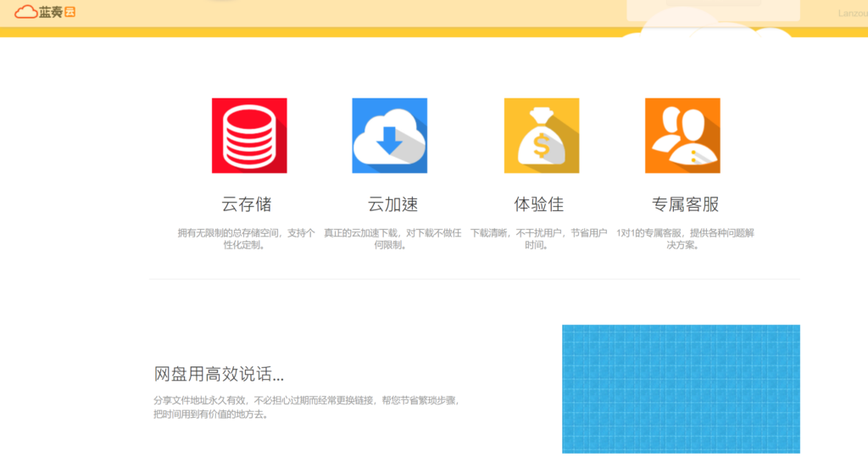Click the orange 云 badge in logo
The width and height of the screenshot is (868, 468).
70,12
